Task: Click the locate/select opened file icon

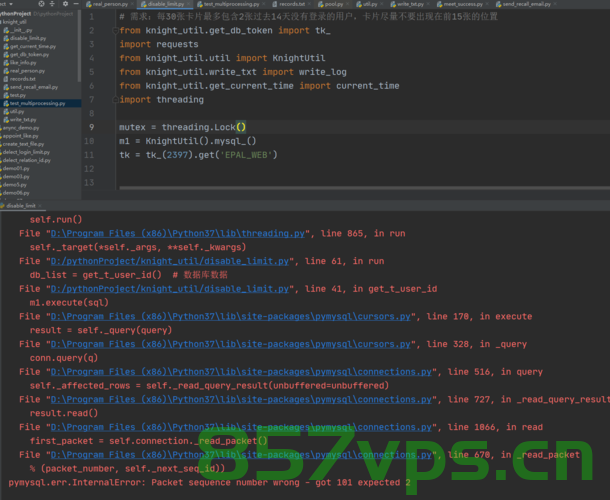Action: click(41, 4)
